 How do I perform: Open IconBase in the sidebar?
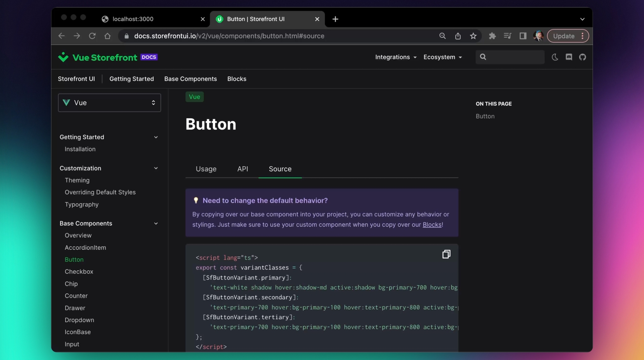pos(78,332)
